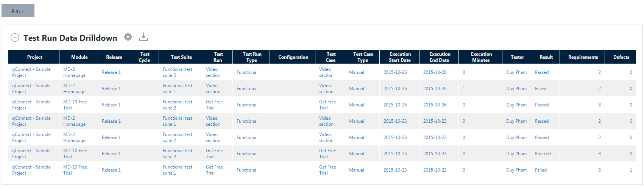The width and height of the screenshot is (644, 189).
Task: Open the defect count 1 in last row
Action: [x=631, y=170]
